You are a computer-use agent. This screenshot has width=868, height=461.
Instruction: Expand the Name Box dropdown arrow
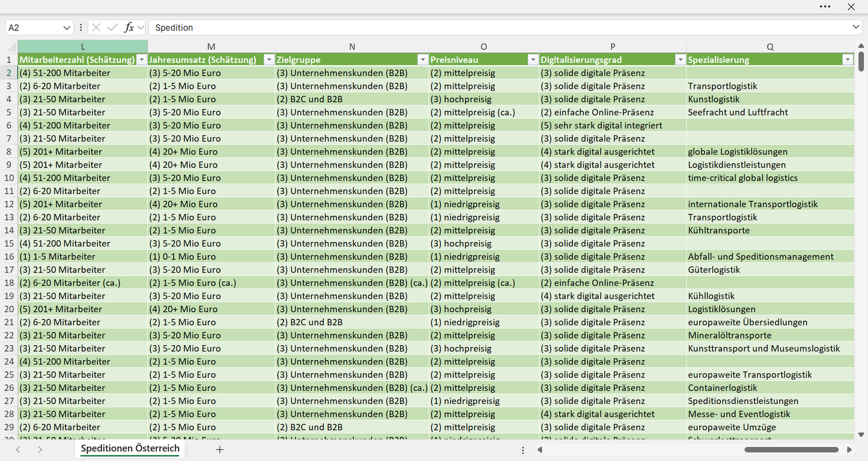tap(66, 28)
